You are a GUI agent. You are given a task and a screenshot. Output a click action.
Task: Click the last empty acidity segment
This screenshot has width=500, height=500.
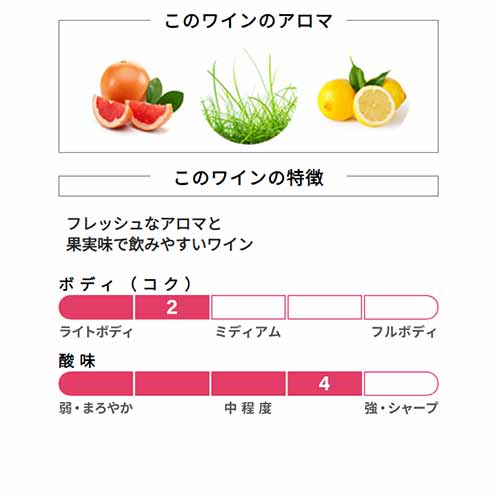pyautogui.click(x=401, y=384)
